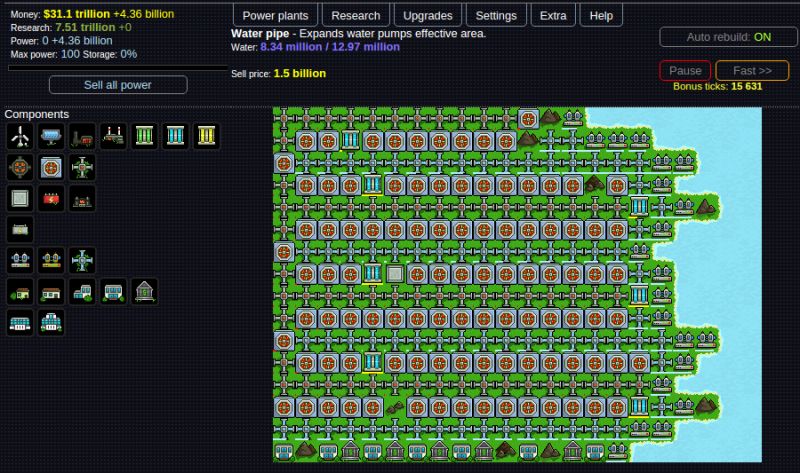The image size is (800, 473).
Task: Open the Extra tab
Action: tap(553, 15)
